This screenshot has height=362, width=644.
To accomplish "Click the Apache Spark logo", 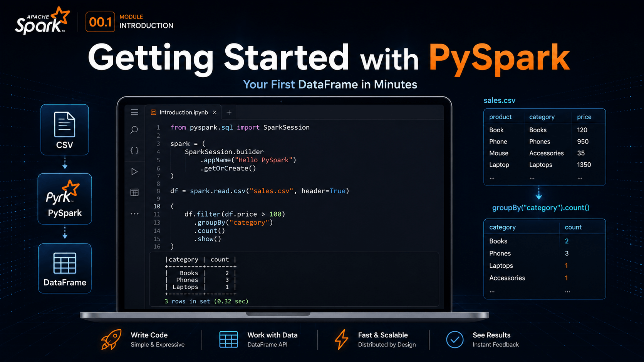I will pos(42,21).
